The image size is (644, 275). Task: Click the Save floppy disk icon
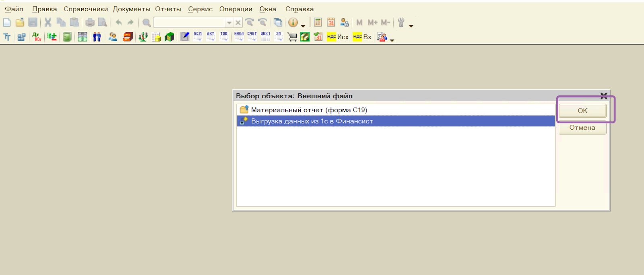[33, 23]
